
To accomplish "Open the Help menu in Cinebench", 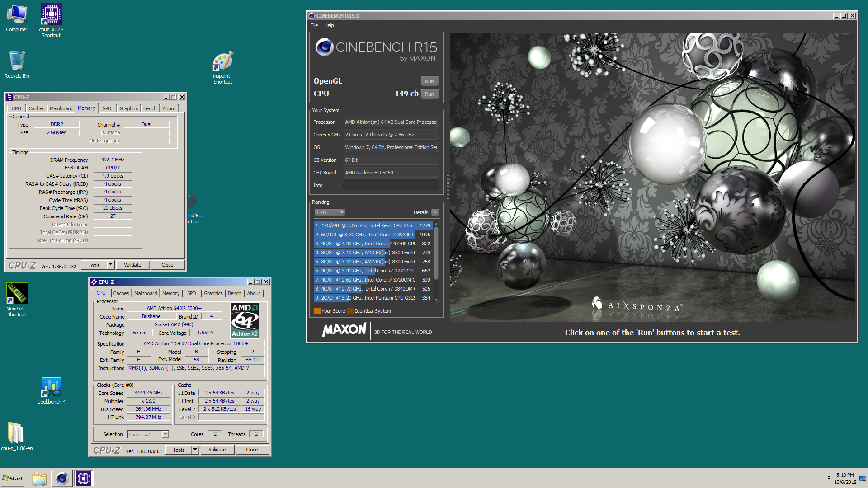I will [329, 25].
